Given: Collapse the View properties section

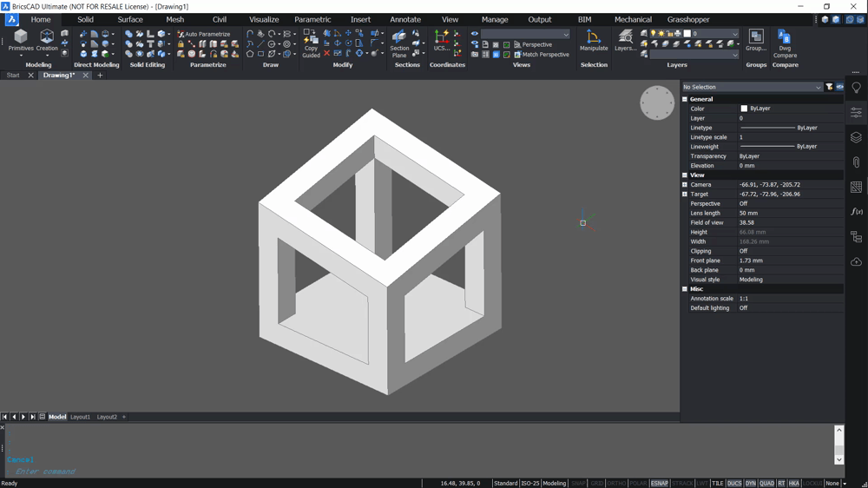Looking at the screenshot, I should 685,175.
